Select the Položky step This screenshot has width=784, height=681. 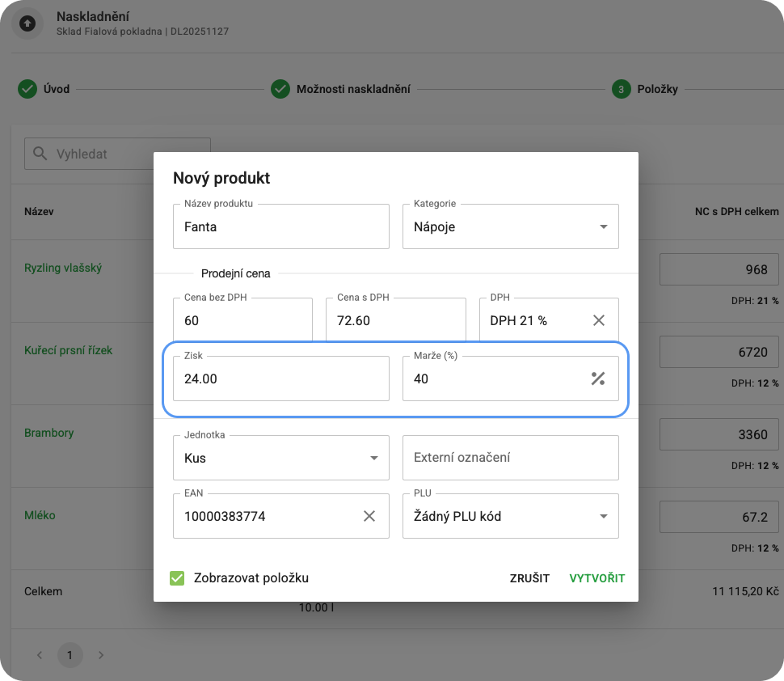(656, 89)
